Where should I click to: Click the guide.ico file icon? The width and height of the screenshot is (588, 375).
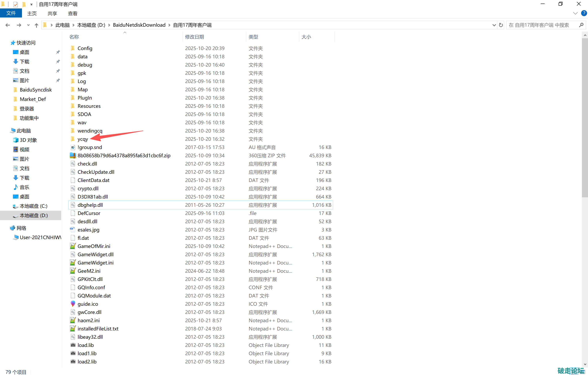pos(73,304)
